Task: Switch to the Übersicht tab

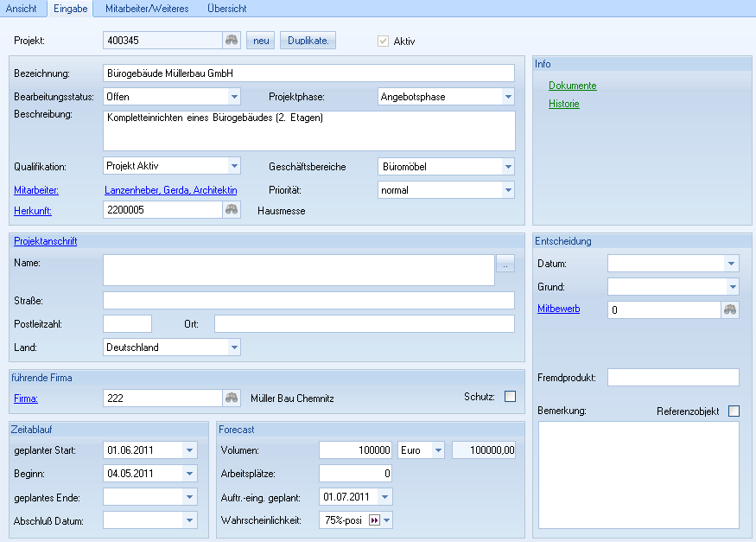Action: point(226,8)
